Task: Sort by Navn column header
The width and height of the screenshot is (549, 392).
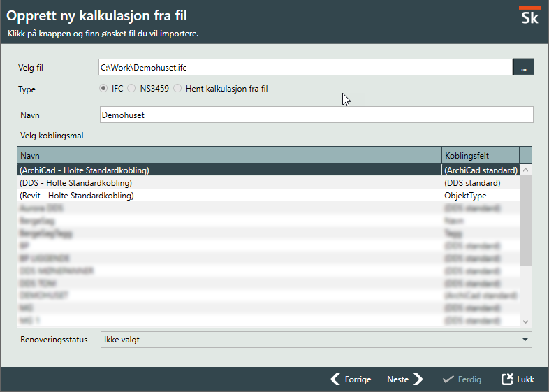Action: [x=229, y=154]
